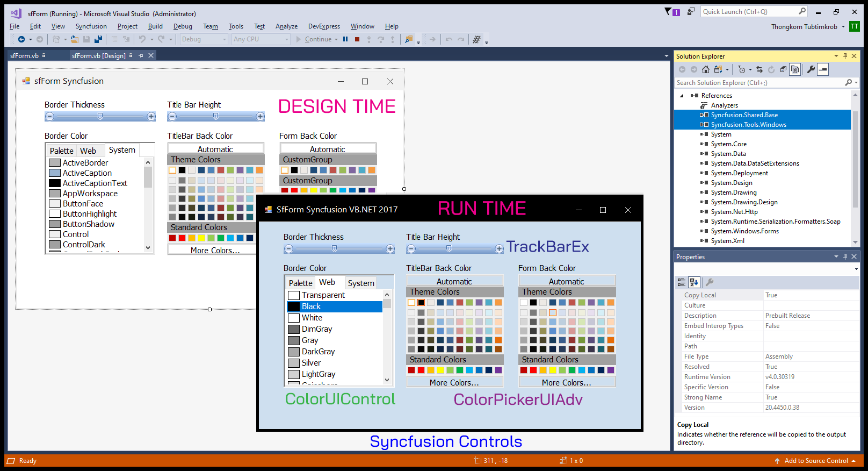The height and width of the screenshot is (471, 868).
Task: Click the Pending Changes Filter clock icon
Action: [742, 69]
